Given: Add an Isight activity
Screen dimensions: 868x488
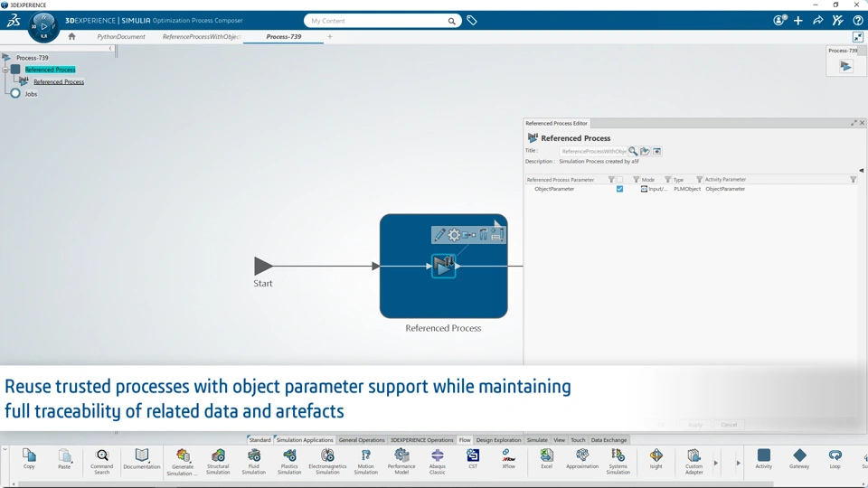Looking at the screenshot, I should pos(656,459).
